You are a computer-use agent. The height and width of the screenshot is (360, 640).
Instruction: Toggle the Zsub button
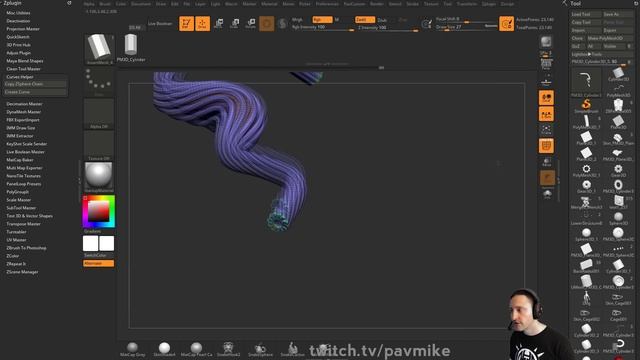[382, 20]
